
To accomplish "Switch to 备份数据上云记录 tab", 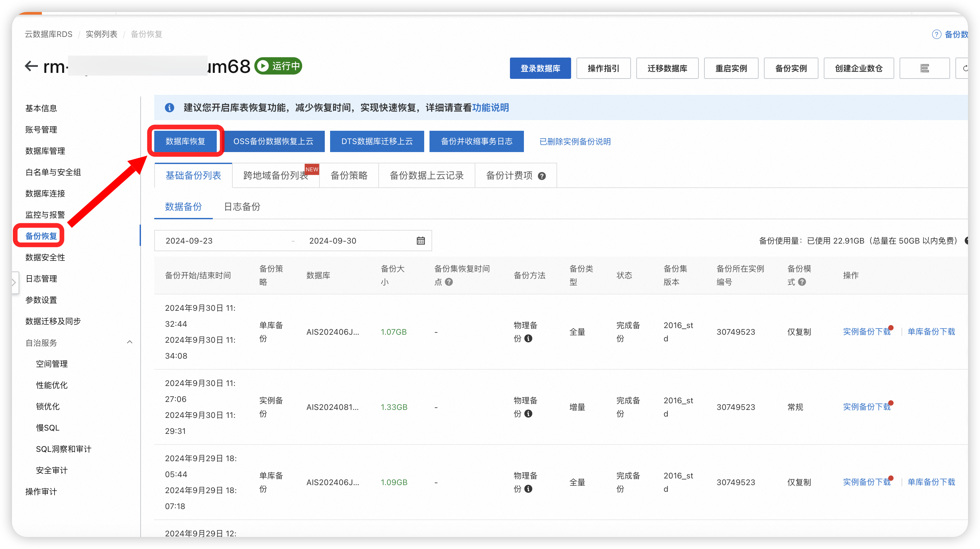I will pyautogui.click(x=427, y=175).
